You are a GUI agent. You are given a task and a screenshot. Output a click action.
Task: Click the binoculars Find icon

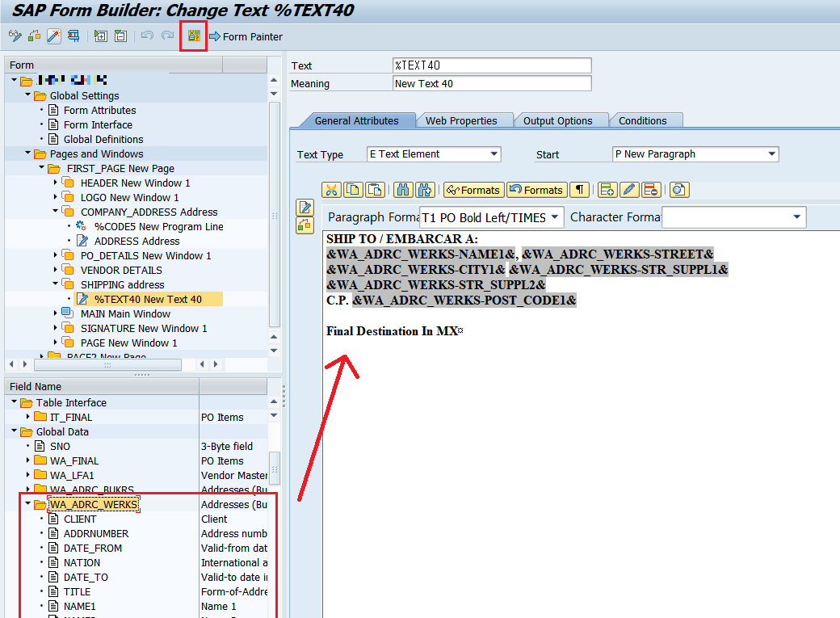(x=403, y=190)
